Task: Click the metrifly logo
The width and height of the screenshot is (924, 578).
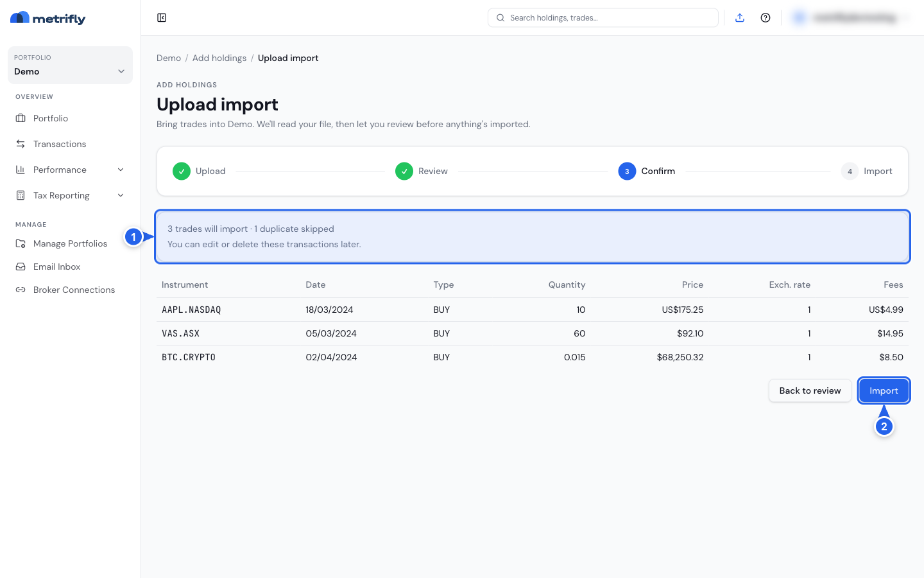Action: point(48,19)
